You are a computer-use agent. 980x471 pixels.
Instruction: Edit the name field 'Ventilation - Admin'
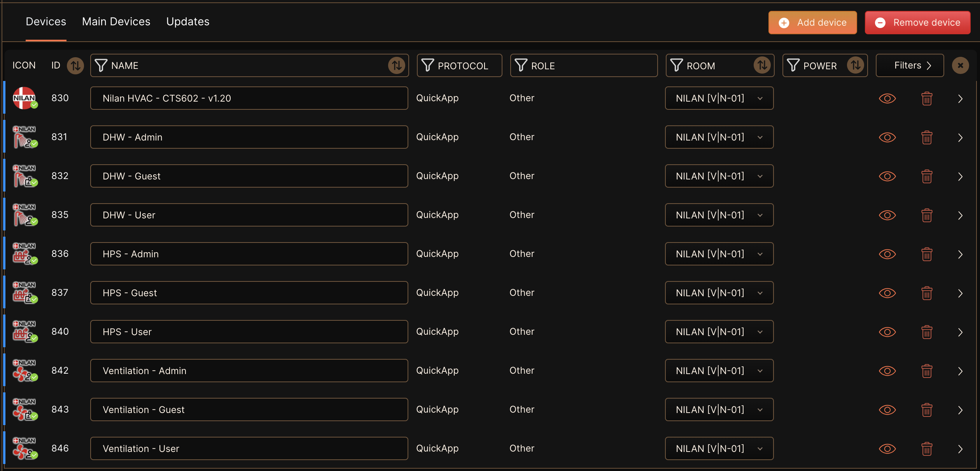pyautogui.click(x=249, y=371)
